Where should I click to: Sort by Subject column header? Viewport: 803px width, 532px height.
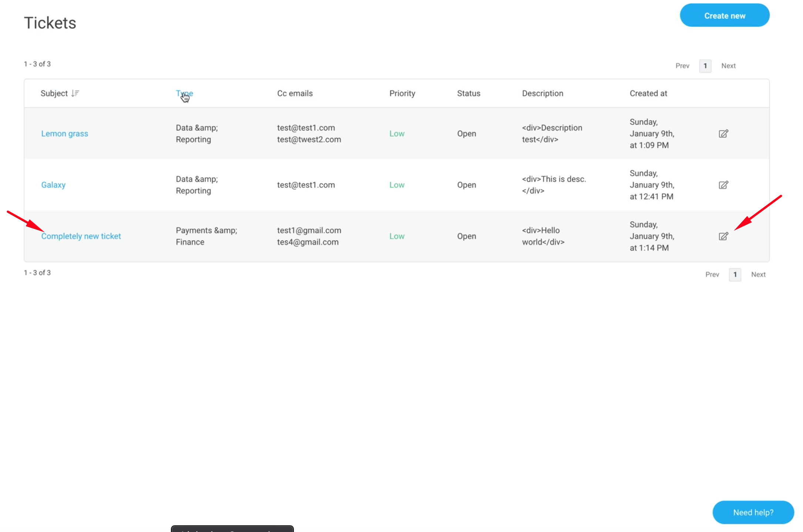coord(54,93)
